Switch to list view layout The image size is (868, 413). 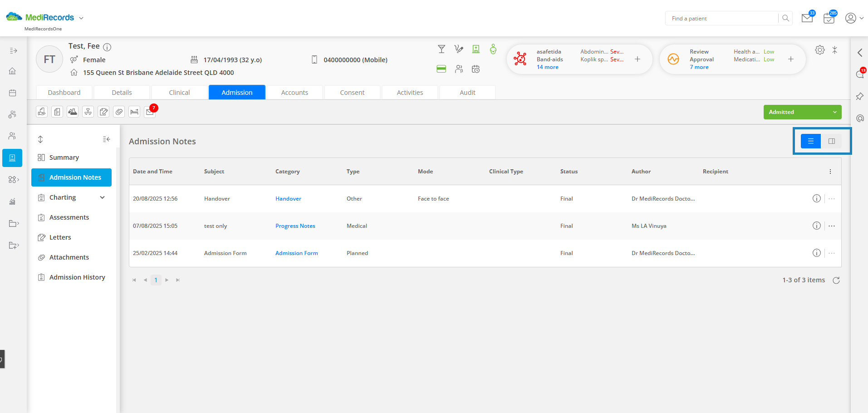click(810, 141)
